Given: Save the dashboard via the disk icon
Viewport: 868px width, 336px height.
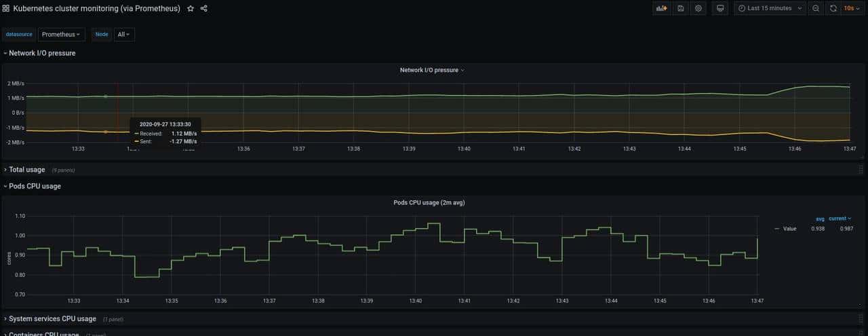Looking at the screenshot, I should click(x=680, y=8).
